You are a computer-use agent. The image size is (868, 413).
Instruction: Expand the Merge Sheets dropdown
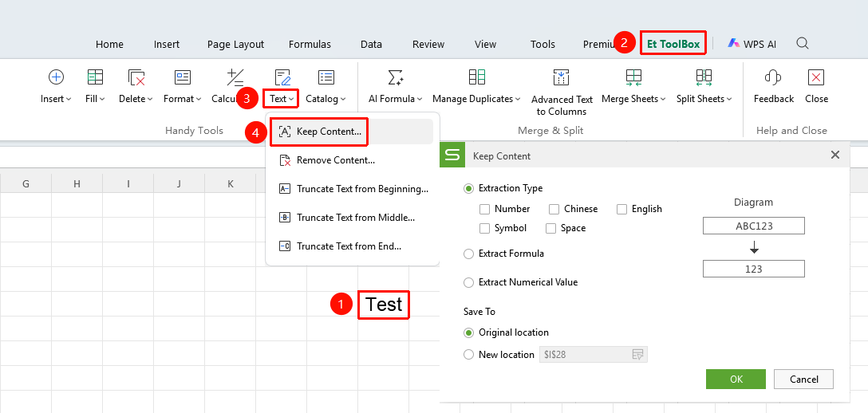[x=663, y=100]
